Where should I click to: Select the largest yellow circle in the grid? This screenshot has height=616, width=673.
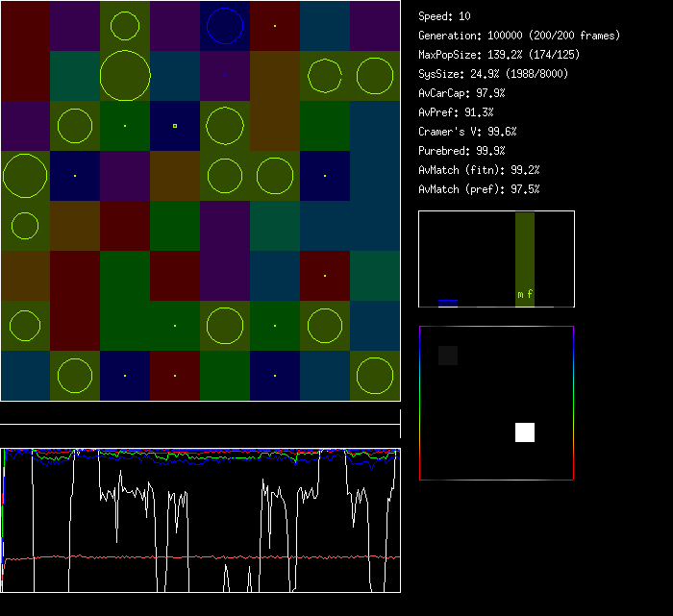tap(125, 76)
